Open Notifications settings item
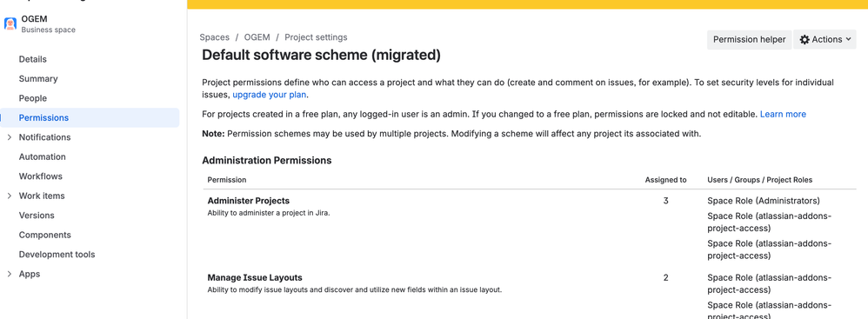The width and height of the screenshot is (868, 319). [x=45, y=137]
